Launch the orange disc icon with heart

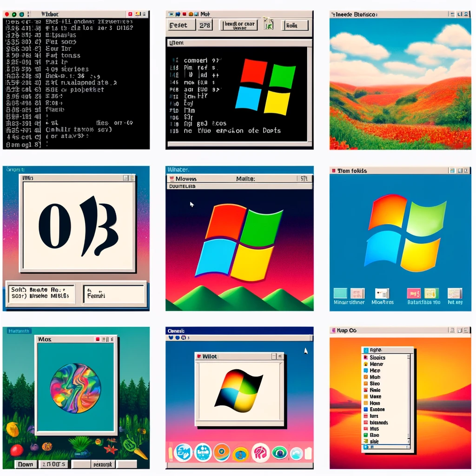222,452
